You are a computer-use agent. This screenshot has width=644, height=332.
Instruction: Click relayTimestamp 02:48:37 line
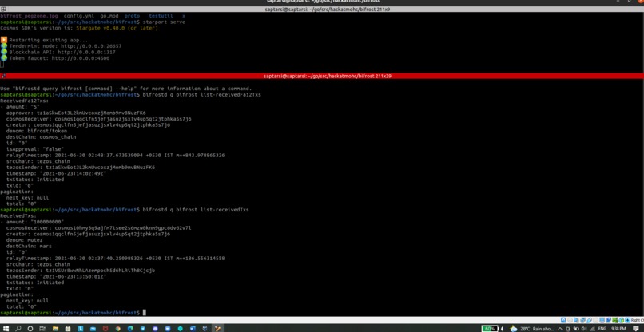coord(115,155)
